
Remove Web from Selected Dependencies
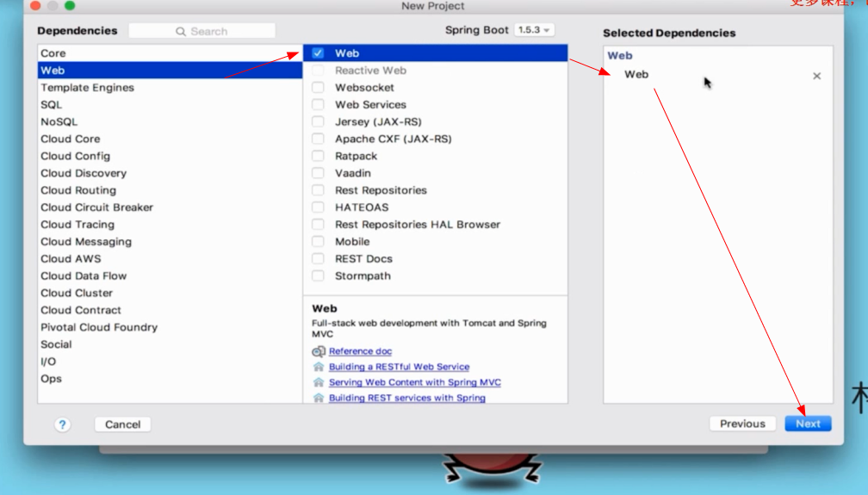tap(816, 76)
